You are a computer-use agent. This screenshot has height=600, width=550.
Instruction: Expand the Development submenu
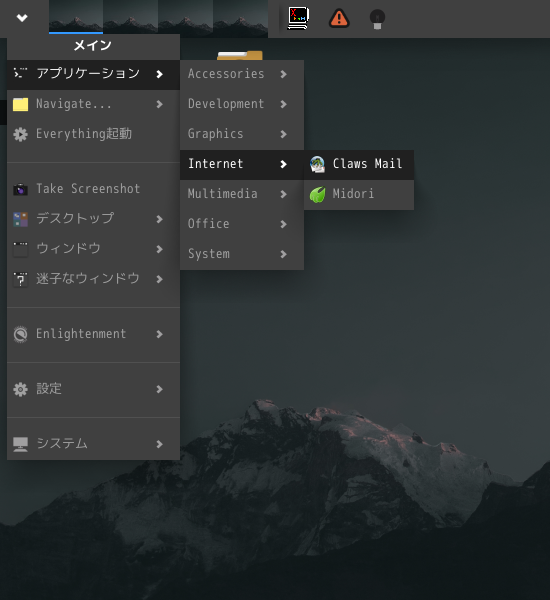tap(242, 104)
